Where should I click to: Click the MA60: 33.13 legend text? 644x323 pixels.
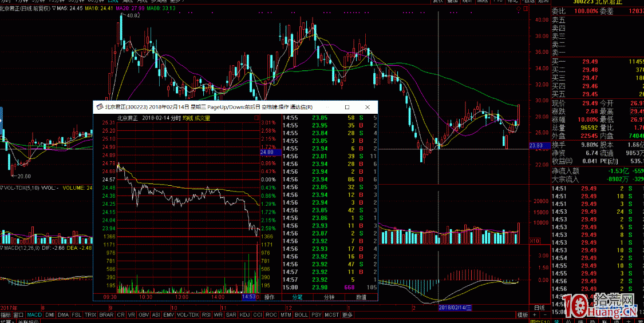point(161,8)
